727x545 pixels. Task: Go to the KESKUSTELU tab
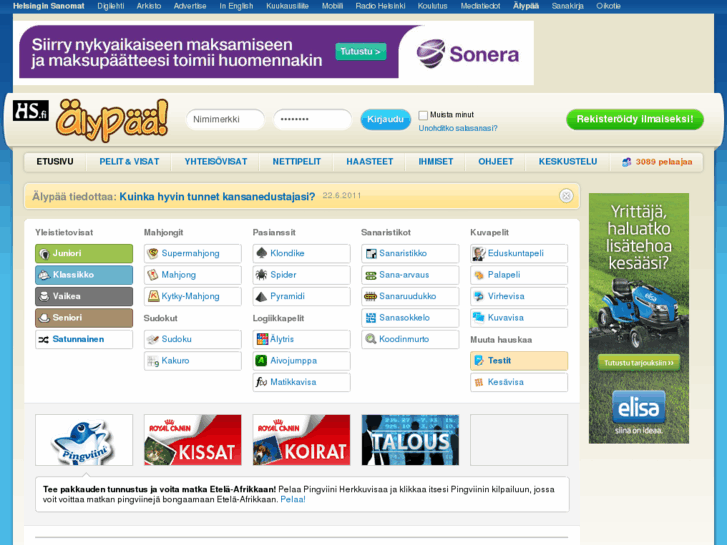tap(568, 162)
